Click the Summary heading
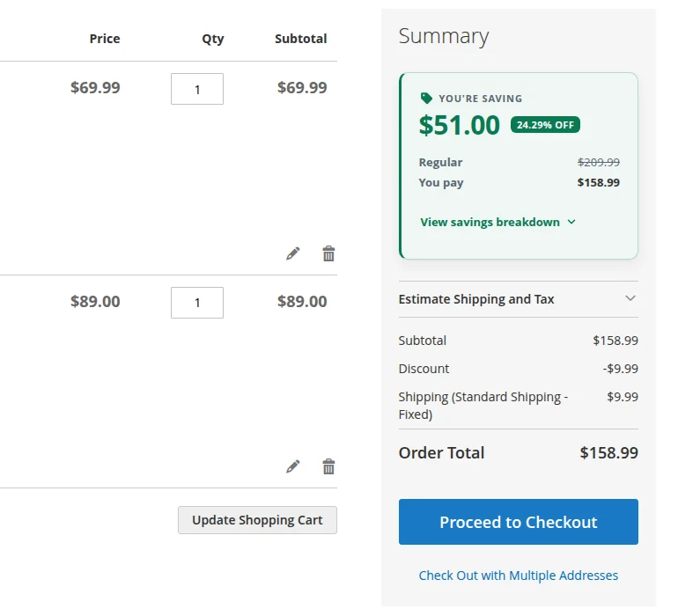This screenshot has width=678, height=616. (444, 36)
